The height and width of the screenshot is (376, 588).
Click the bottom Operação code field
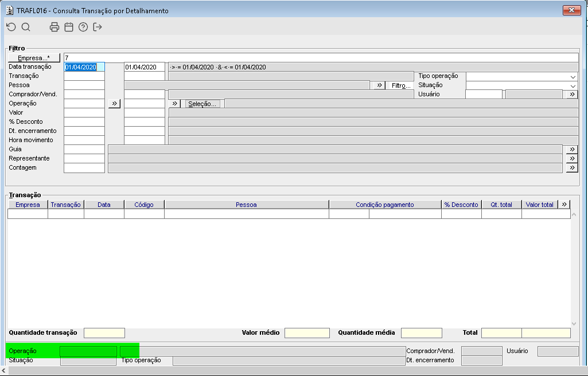click(88, 351)
